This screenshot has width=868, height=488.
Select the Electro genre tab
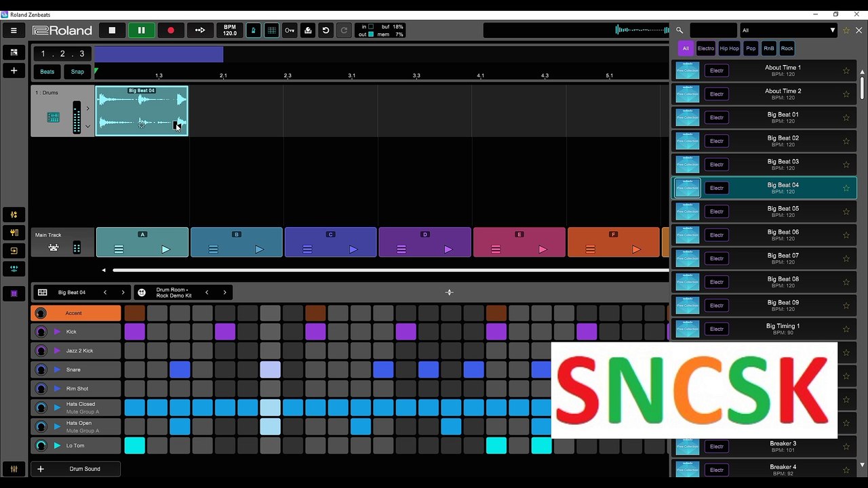pos(706,48)
